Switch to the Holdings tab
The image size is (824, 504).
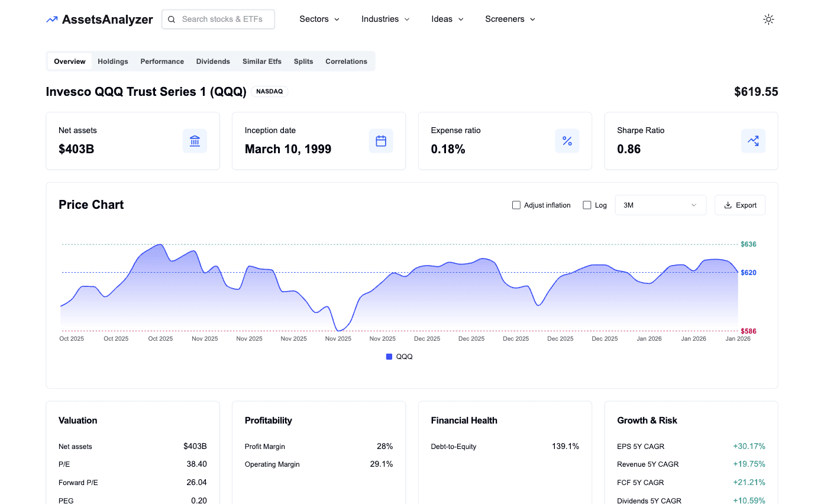tap(112, 61)
